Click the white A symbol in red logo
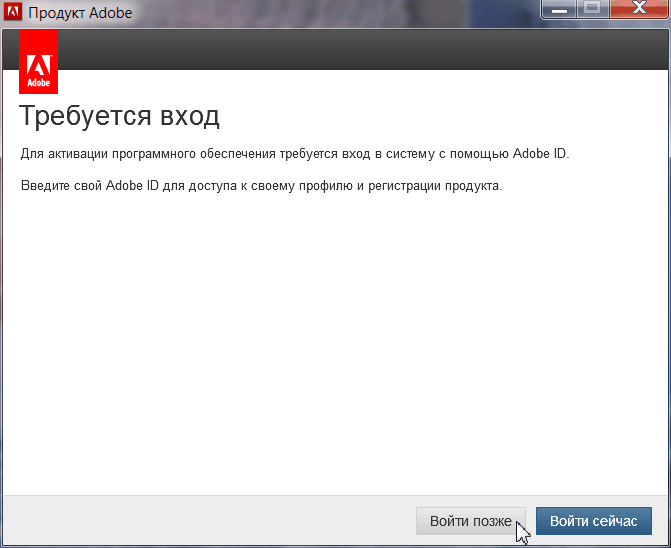Screen dimensions: 671x548 (x=38, y=58)
